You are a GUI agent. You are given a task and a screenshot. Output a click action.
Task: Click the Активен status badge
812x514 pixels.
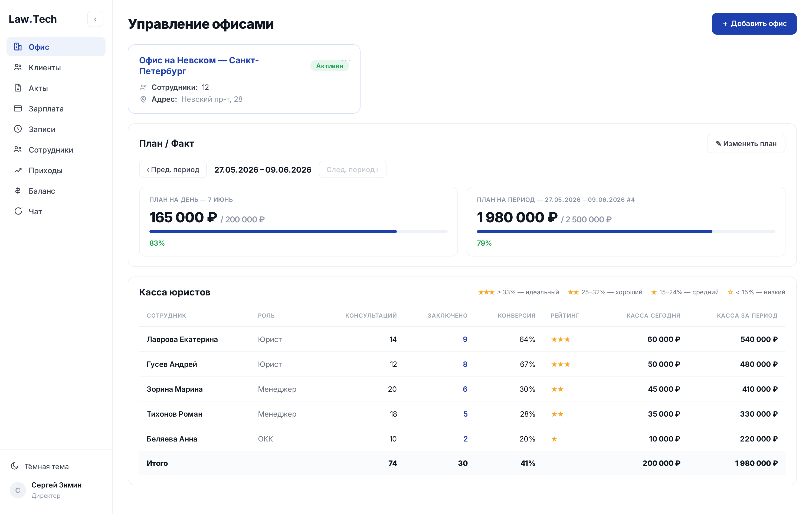pyautogui.click(x=329, y=66)
